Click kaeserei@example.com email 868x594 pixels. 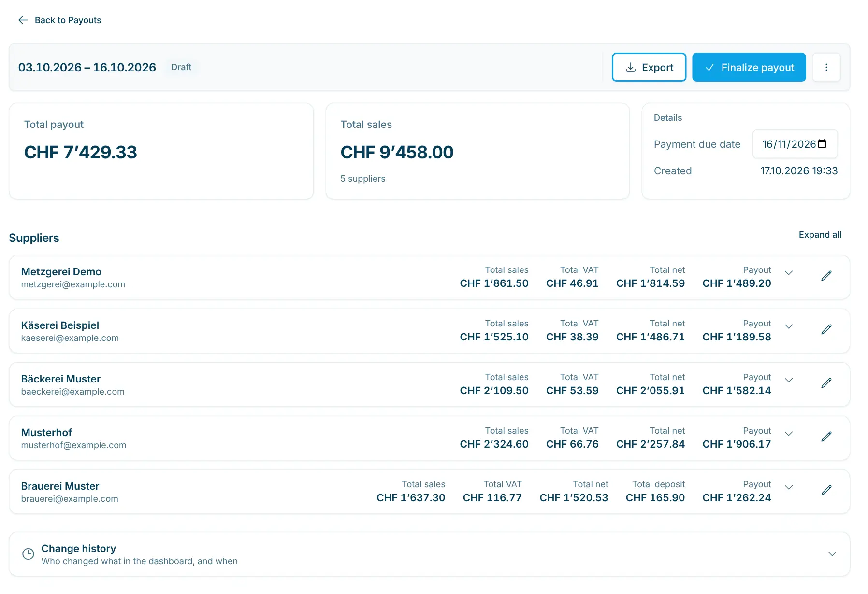pos(70,338)
